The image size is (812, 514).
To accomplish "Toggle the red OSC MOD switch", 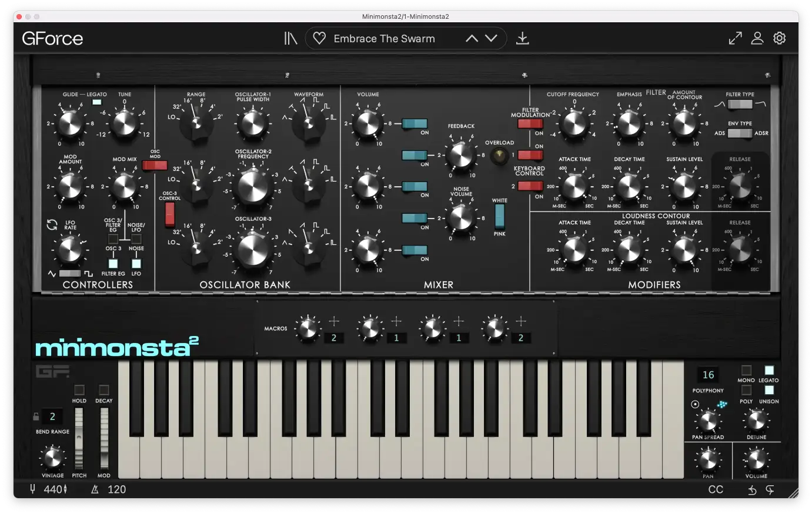I will tap(155, 166).
